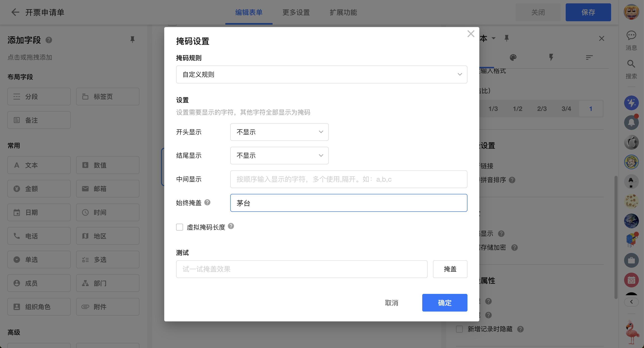Screen dimensions: 644x348
Task: Click the 中间显示 input field
Action: point(348,179)
